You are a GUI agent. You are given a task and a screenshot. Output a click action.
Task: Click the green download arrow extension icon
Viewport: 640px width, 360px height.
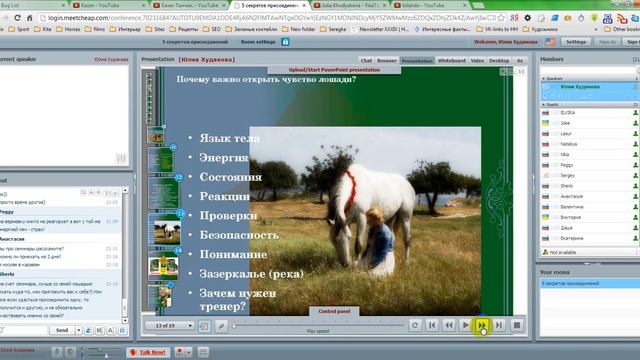594,18
